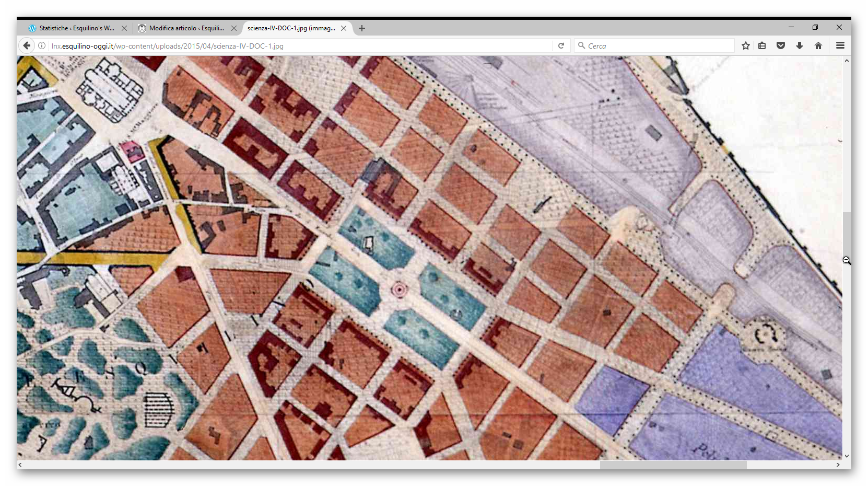
Task: Show site information for esquilino-oggi.it
Action: click(x=42, y=46)
